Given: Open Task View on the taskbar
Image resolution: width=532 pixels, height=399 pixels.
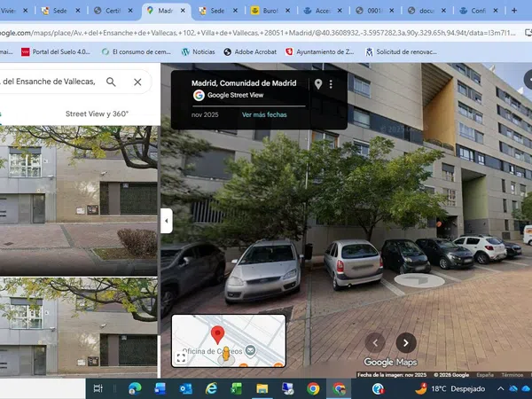Looking at the screenshot, I should pyautogui.click(x=98, y=388).
